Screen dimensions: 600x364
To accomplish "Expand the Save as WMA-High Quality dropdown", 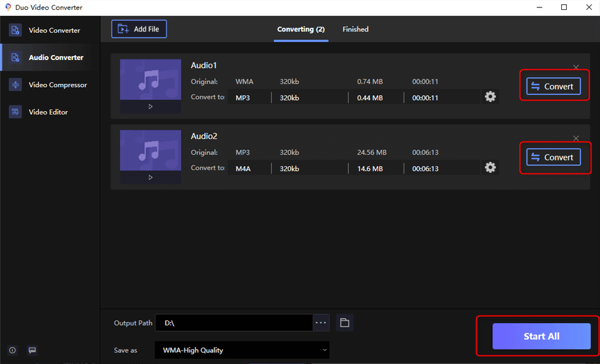I will pos(242,350).
